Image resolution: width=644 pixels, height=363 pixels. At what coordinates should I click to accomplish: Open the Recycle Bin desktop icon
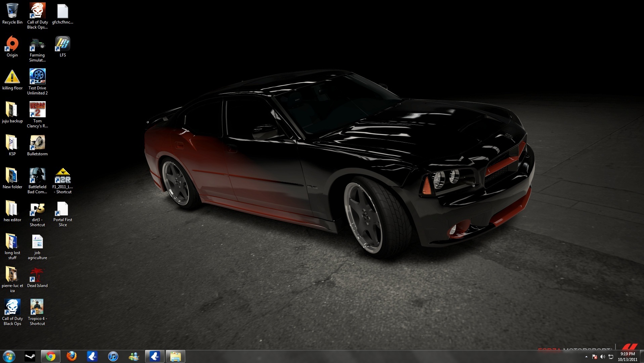(x=12, y=14)
